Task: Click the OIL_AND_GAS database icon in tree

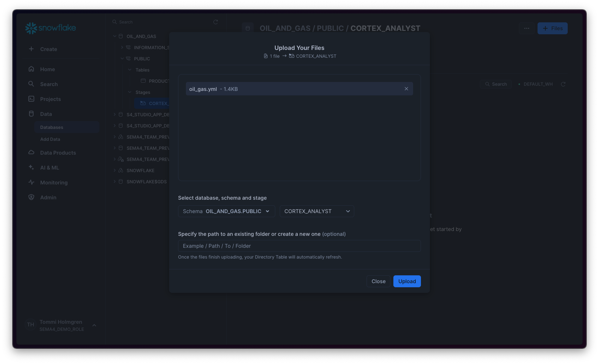Action: [x=121, y=36]
